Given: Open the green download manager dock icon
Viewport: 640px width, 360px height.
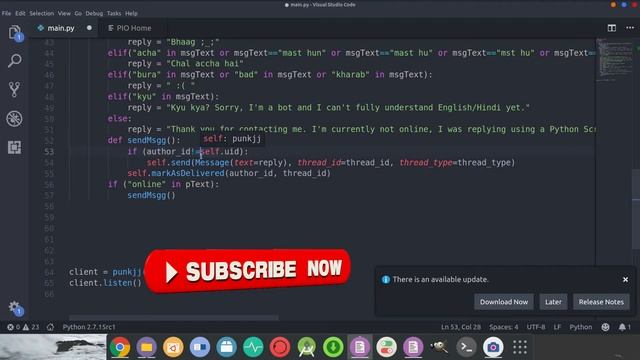Looking at the screenshot, I should (333, 347).
